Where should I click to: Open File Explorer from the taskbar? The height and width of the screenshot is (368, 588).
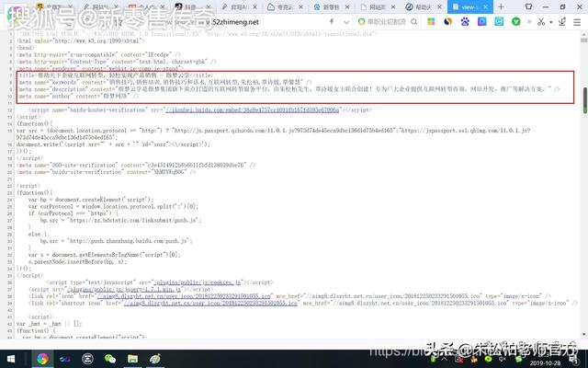point(132,359)
